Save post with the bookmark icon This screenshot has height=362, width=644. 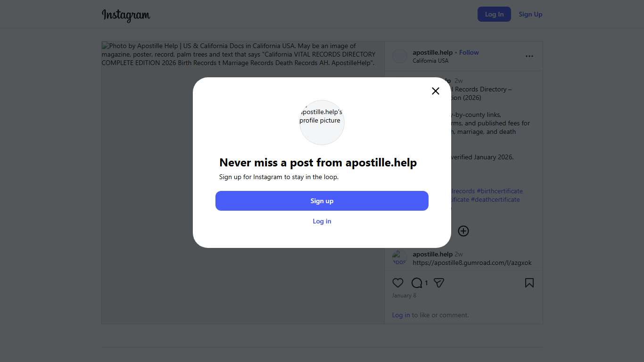(529, 283)
